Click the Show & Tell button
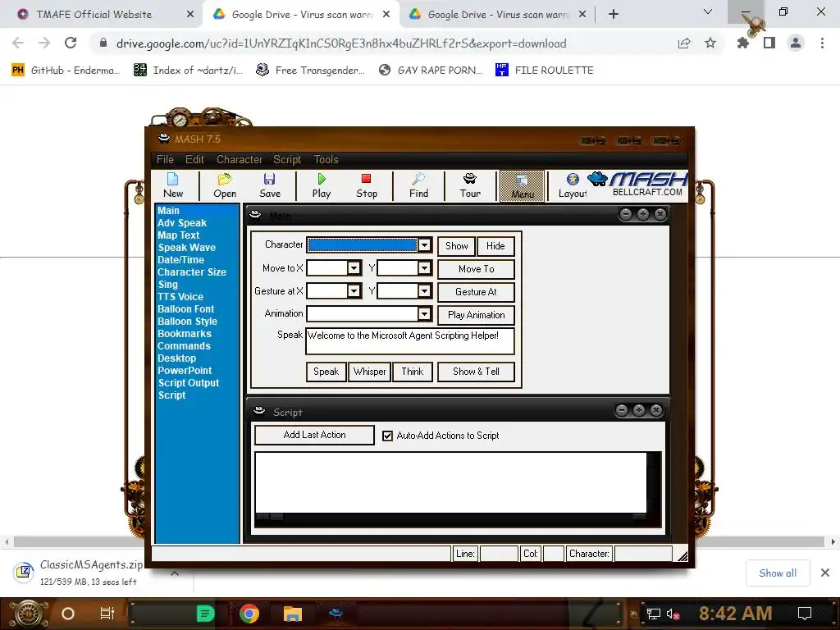The width and height of the screenshot is (840, 630). (x=477, y=372)
